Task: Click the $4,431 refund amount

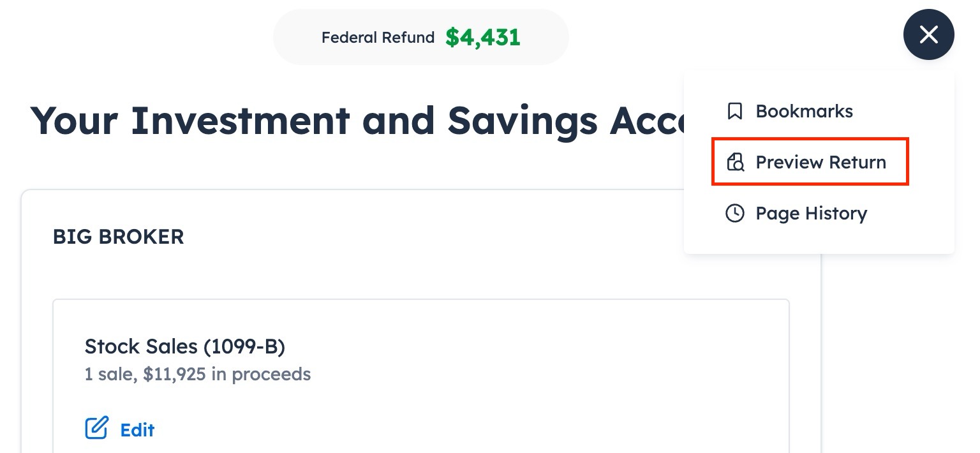Action: [x=483, y=37]
